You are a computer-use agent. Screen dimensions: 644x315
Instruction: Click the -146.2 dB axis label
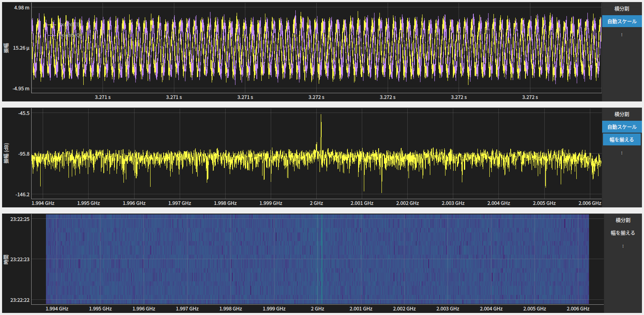pos(23,195)
